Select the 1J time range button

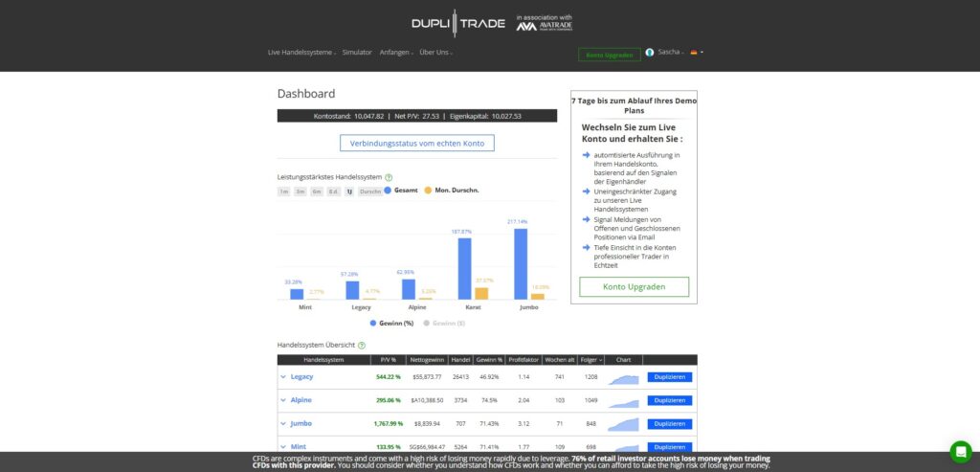coord(350,191)
